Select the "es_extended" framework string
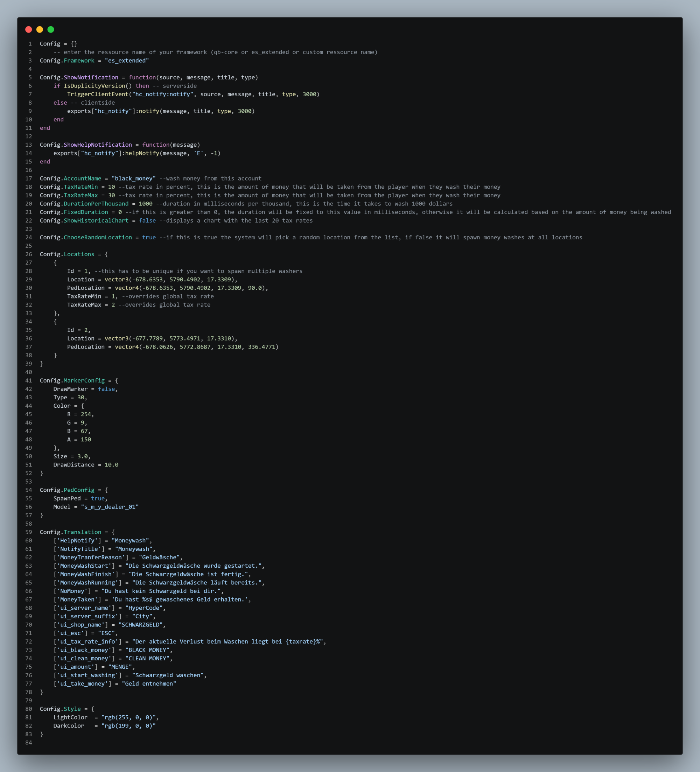Screen dimensions: 700x772 click(x=127, y=61)
